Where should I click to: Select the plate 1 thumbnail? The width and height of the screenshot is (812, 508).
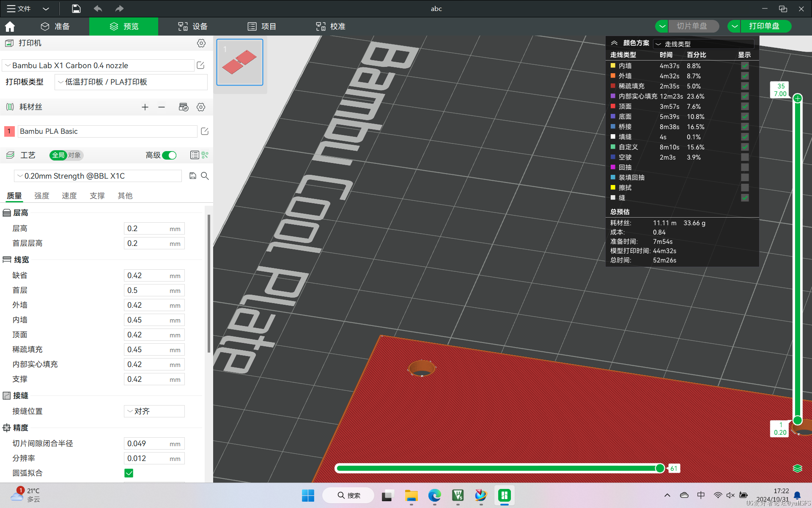[240, 62]
